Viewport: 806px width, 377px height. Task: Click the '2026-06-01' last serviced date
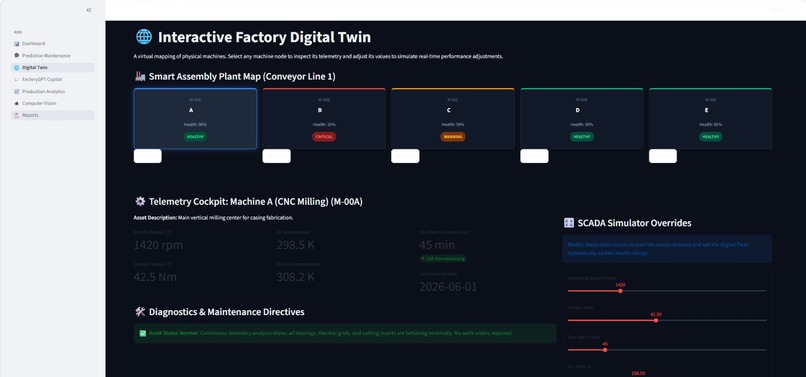[x=448, y=287]
